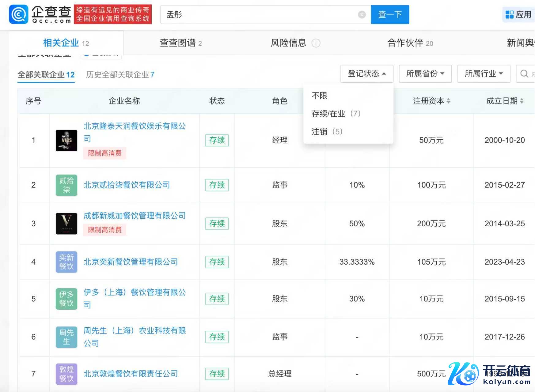Switch to the 查查图谱 tab
Viewport: 535px width, 392px height.
coord(181,43)
